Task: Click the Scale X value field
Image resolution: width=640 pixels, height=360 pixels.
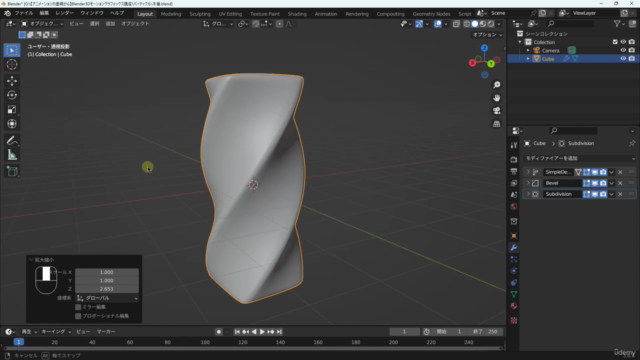Action: (107, 272)
